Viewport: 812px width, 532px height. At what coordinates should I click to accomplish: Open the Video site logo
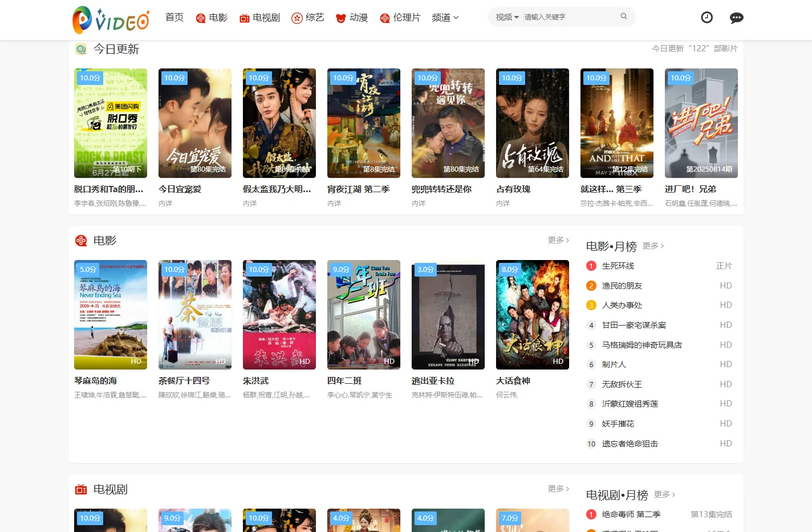[111, 20]
